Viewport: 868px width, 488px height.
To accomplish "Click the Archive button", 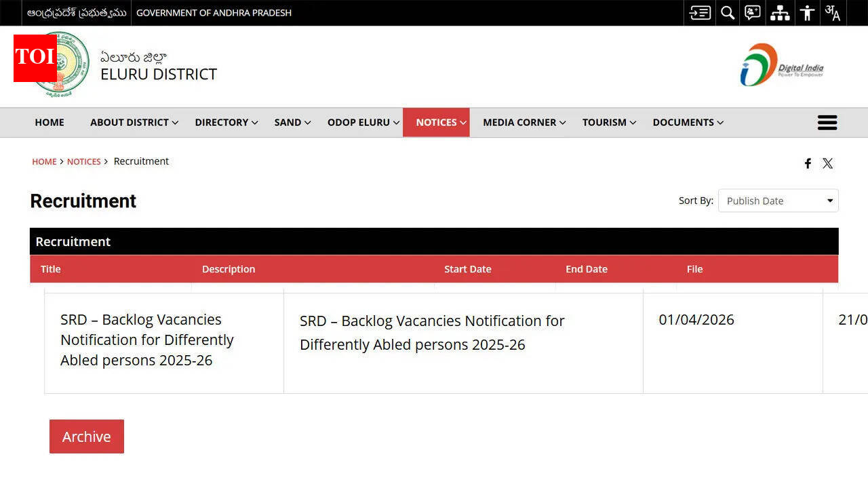I will 87,436.
